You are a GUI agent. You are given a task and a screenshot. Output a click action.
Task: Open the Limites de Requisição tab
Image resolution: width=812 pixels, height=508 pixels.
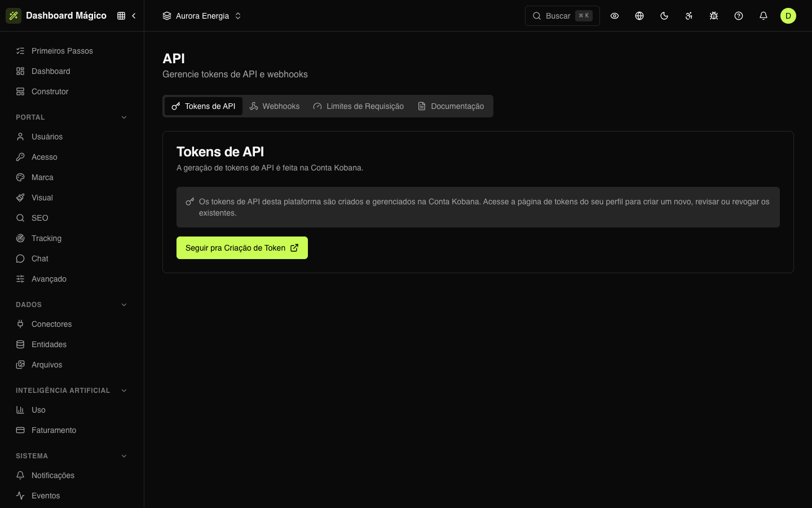(359, 106)
